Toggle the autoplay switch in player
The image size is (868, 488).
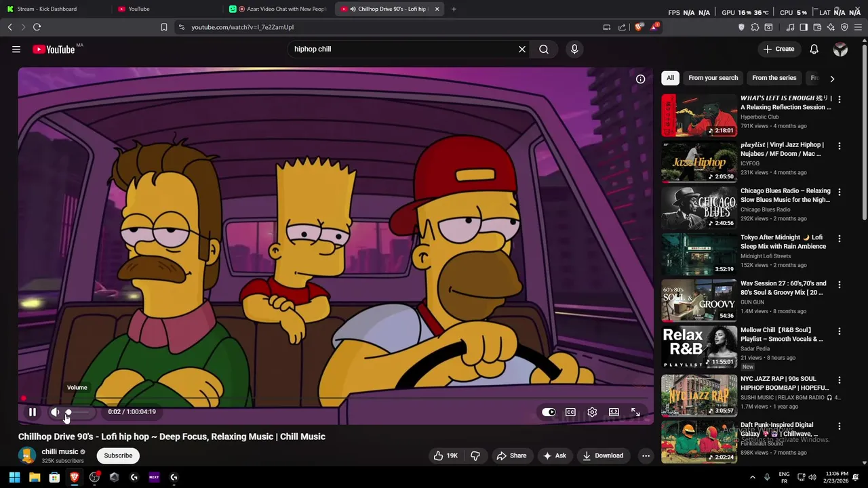coord(549,412)
